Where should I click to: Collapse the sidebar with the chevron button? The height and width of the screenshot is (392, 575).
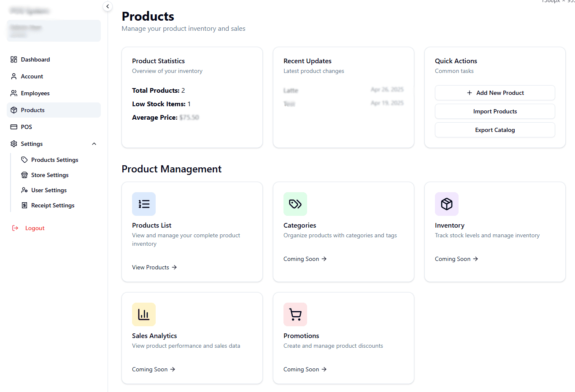click(108, 6)
